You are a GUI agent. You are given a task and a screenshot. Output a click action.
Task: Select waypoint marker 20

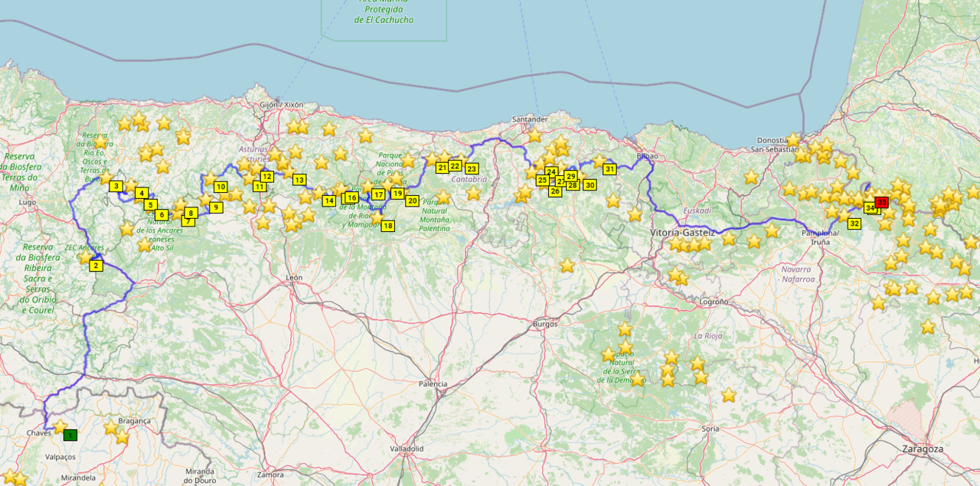point(412,201)
